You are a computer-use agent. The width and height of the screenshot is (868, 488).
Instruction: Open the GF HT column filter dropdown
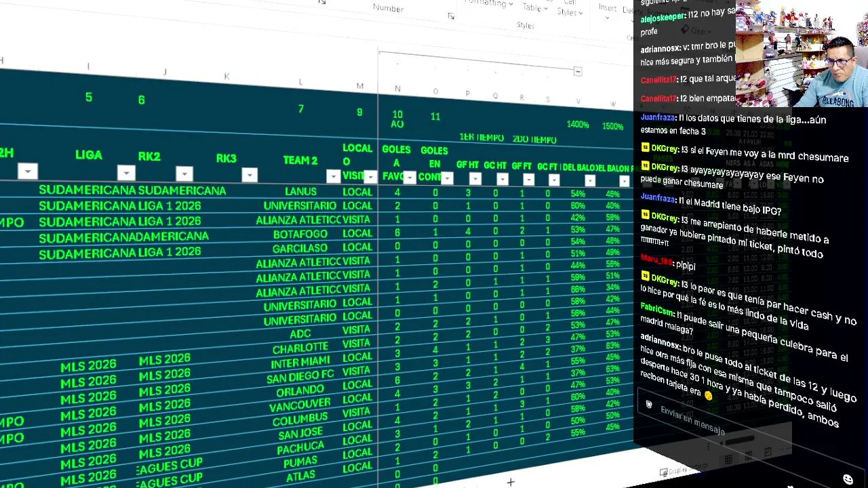[x=475, y=179]
